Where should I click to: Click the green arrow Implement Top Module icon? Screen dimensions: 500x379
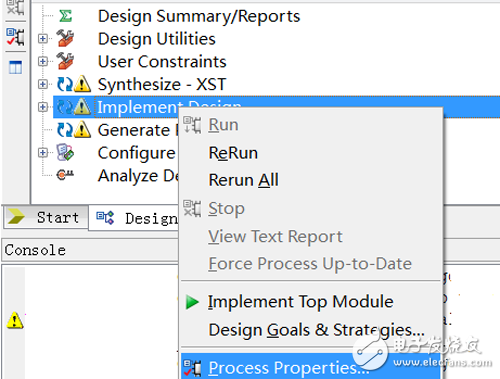(x=192, y=302)
